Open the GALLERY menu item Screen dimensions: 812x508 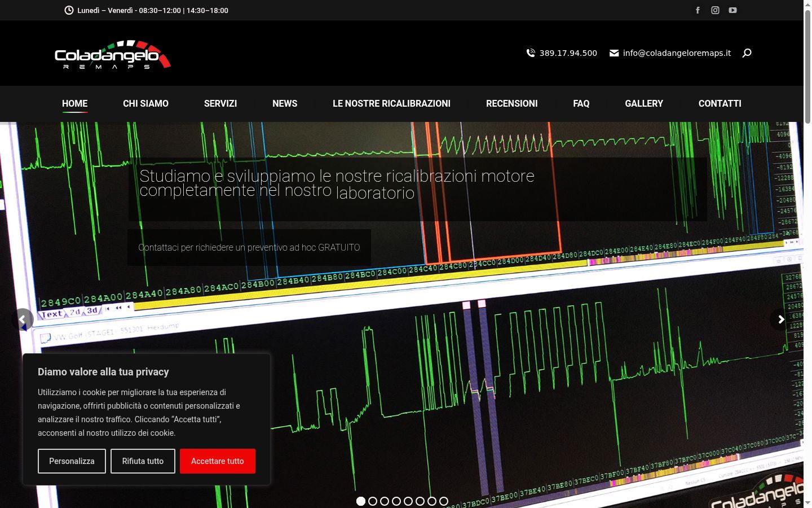(644, 104)
